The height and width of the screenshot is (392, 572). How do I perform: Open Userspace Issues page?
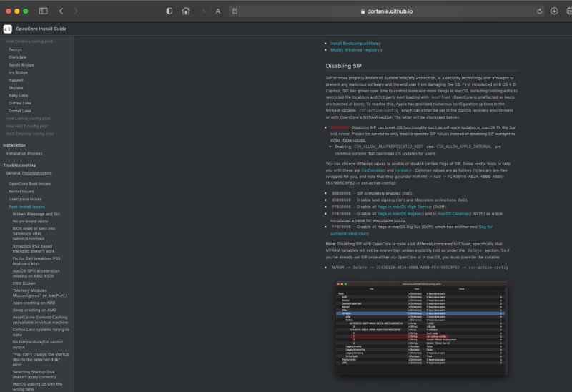tap(25, 200)
